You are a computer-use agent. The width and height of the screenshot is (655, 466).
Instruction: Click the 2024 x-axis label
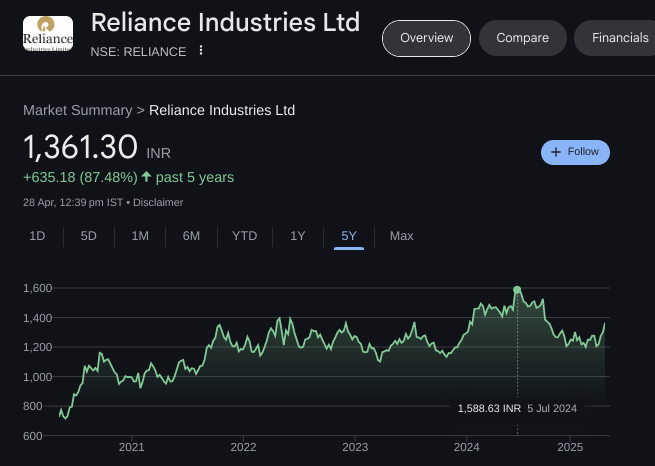coord(467,447)
